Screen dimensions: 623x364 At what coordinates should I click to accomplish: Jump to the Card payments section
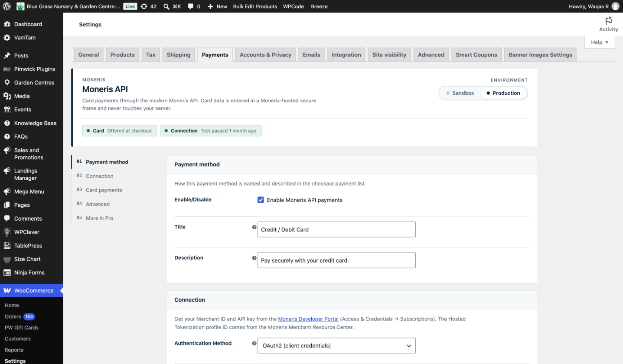104,190
